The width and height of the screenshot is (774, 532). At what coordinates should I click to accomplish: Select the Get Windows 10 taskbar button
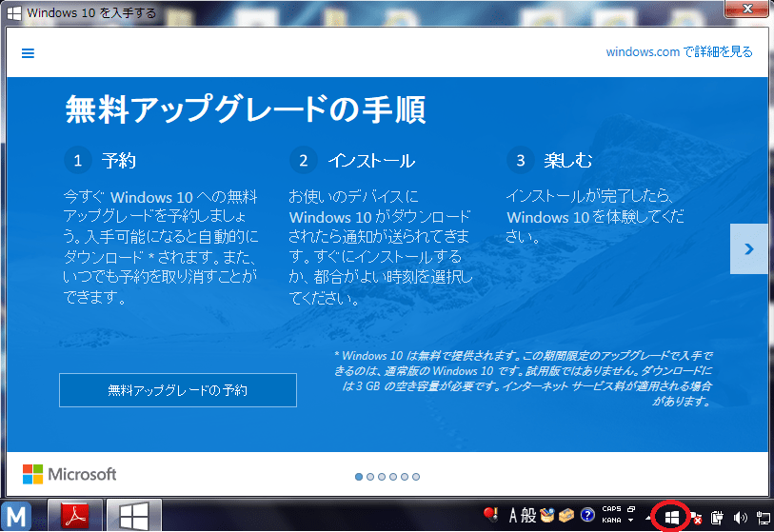(x=134, y=515)
